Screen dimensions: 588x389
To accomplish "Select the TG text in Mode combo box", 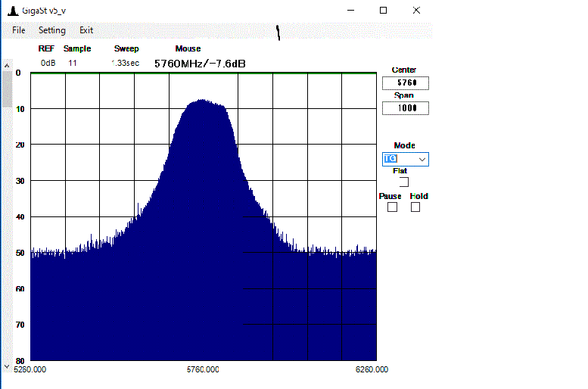I will pyautogui.click(x=390, y=159).
